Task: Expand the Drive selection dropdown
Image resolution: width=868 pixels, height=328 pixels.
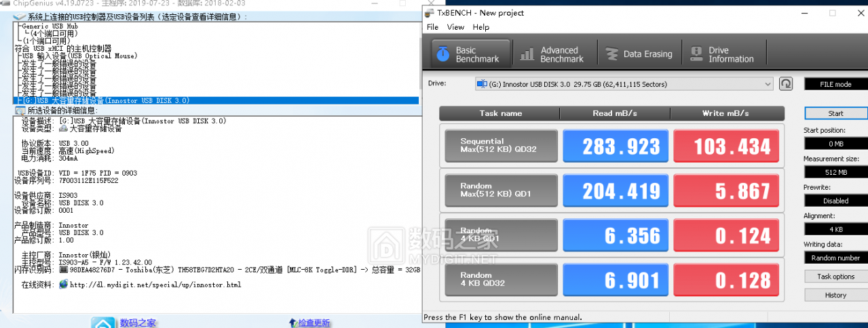Action: coord(768,84)
